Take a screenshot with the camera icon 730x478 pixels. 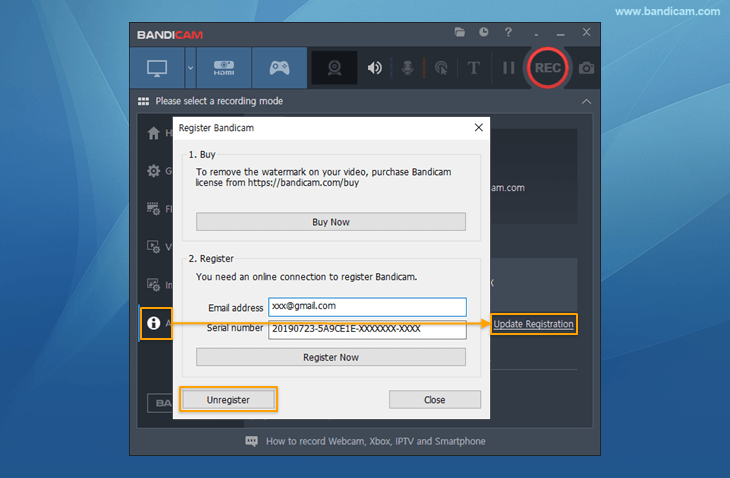pyautogui.click(x=586, y=68)
